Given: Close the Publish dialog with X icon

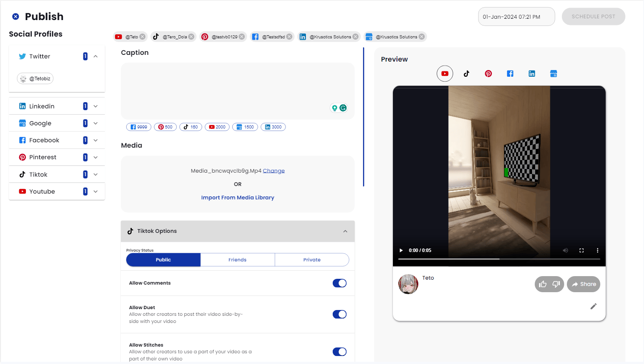Looking at the screenshot, I should (16, 17).
